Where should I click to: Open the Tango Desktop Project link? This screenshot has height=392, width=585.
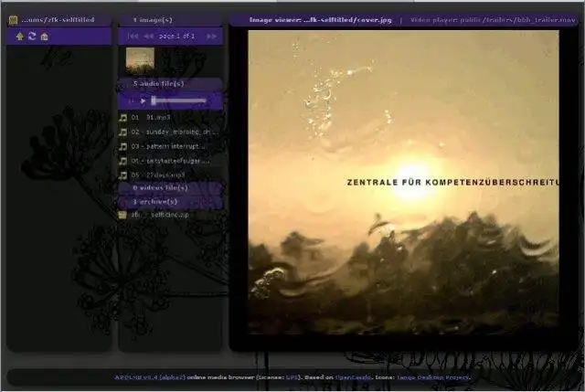point(432,377)
